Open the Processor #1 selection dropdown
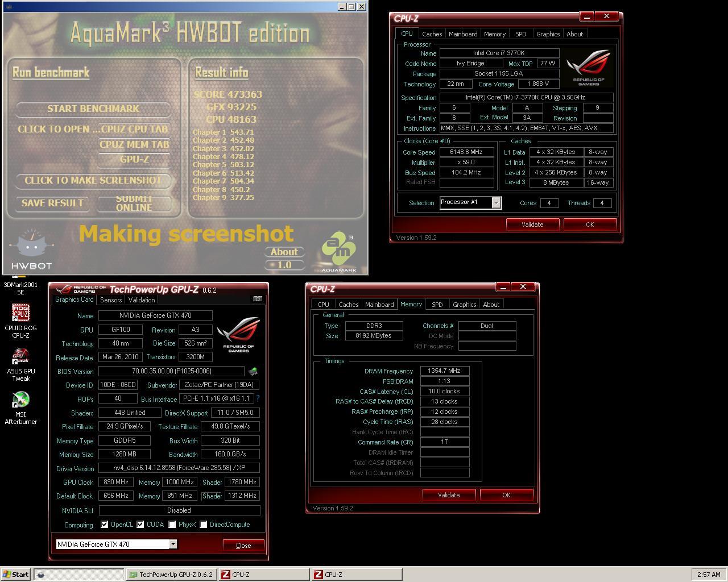 pos(496,203)
